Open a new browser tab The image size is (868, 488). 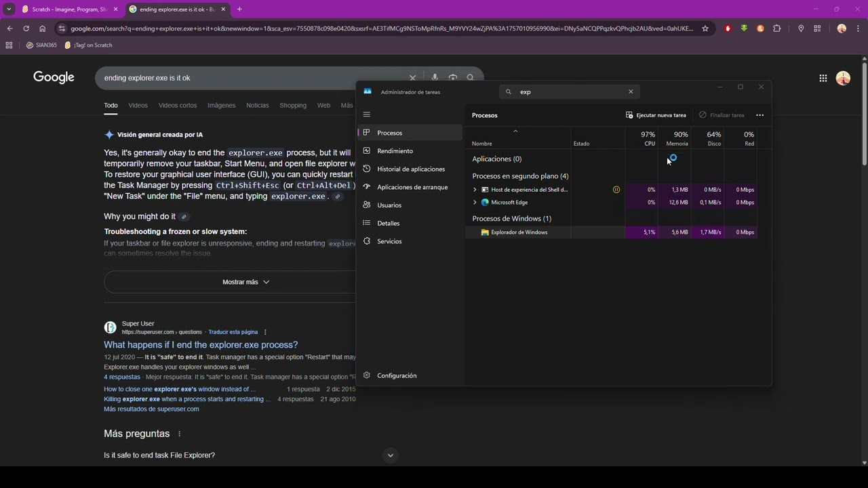(239, 9)
